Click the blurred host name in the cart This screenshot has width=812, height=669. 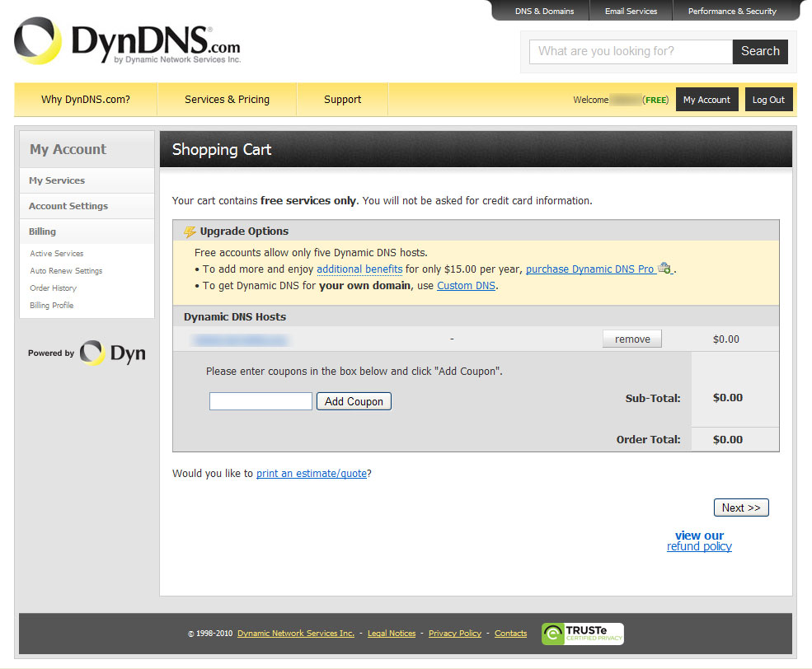(240, 340)
